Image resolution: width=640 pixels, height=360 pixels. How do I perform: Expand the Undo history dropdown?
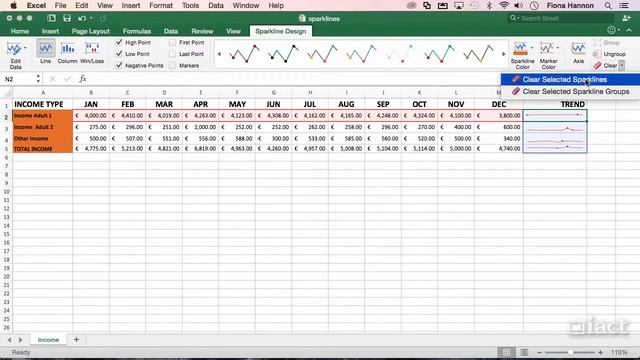pos(91,18)
